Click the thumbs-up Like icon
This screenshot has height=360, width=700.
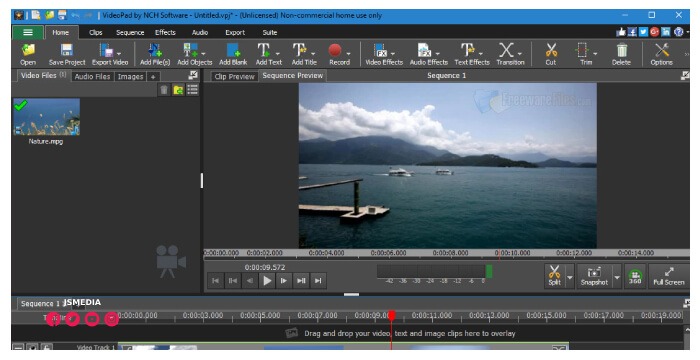(621, 32)
